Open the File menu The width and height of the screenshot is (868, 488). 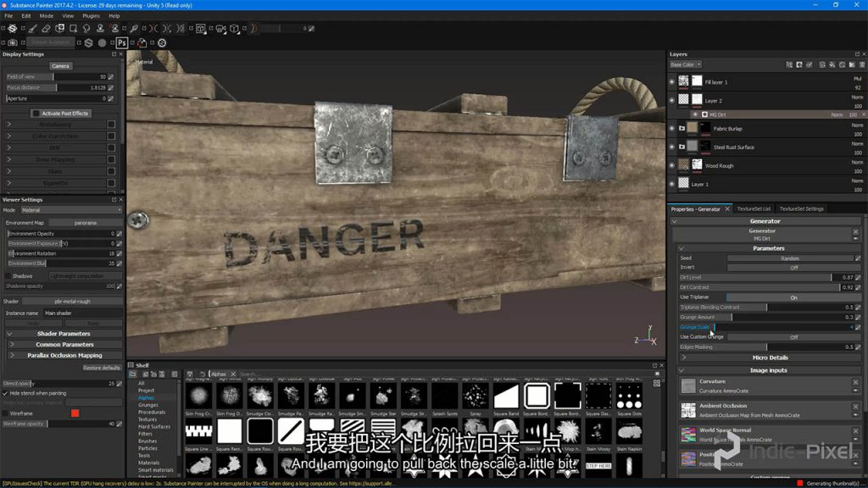point(8,16)
